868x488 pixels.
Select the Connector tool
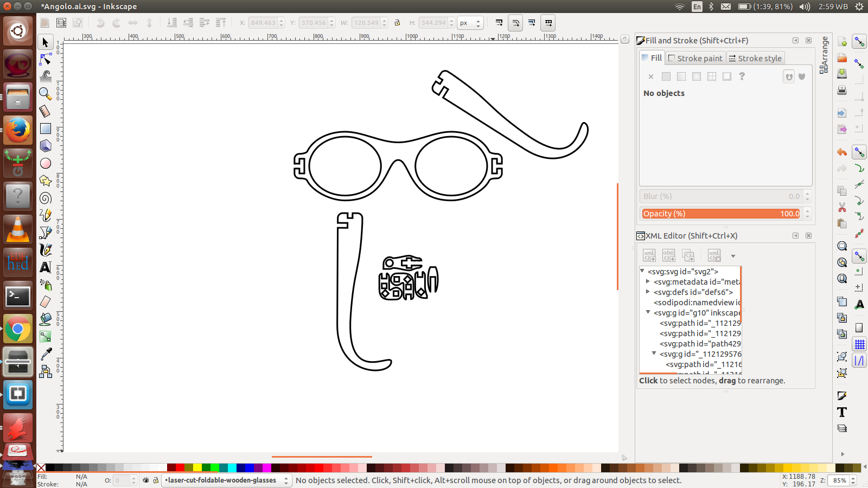[46, 371]
